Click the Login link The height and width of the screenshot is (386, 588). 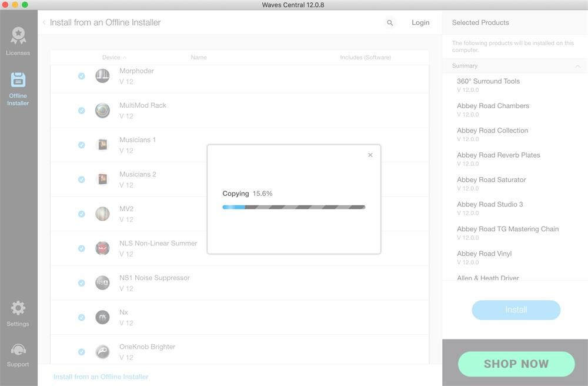tap(420, 22)
